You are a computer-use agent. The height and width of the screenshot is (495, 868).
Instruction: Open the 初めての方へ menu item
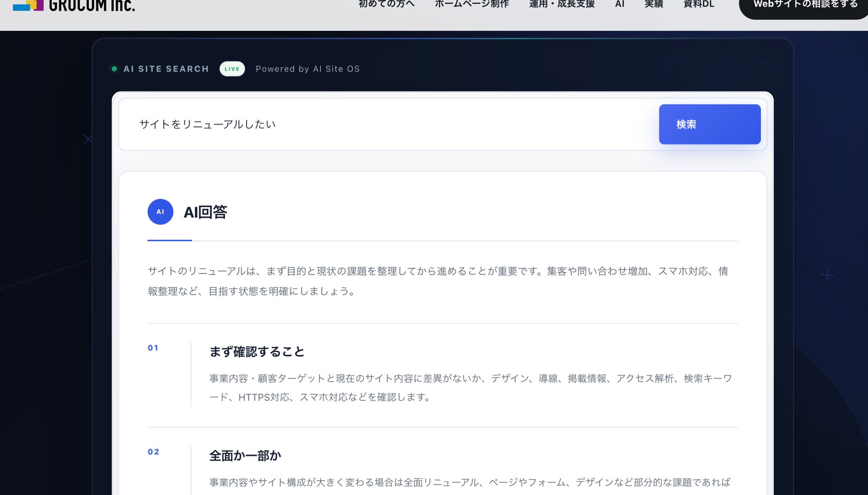click(386, 4)
